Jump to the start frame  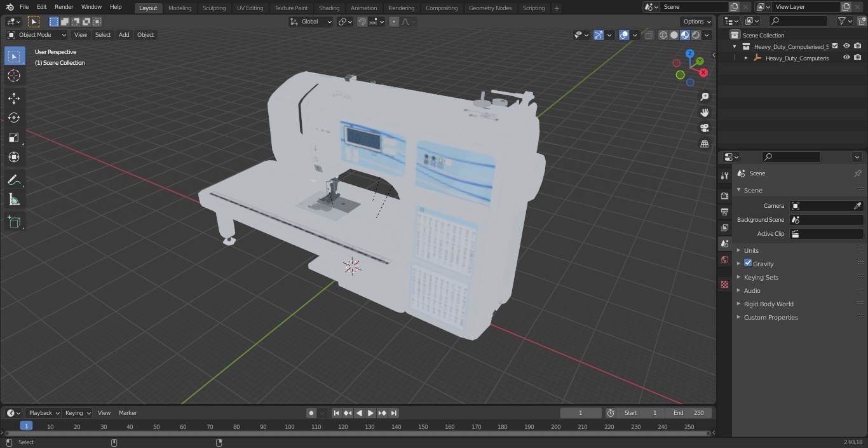(x=336, y=413)
